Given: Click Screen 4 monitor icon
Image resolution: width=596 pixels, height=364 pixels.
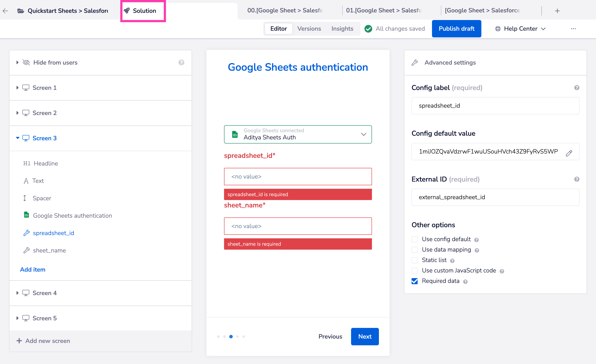Looking at the screenshot, I should coord(26,293).
